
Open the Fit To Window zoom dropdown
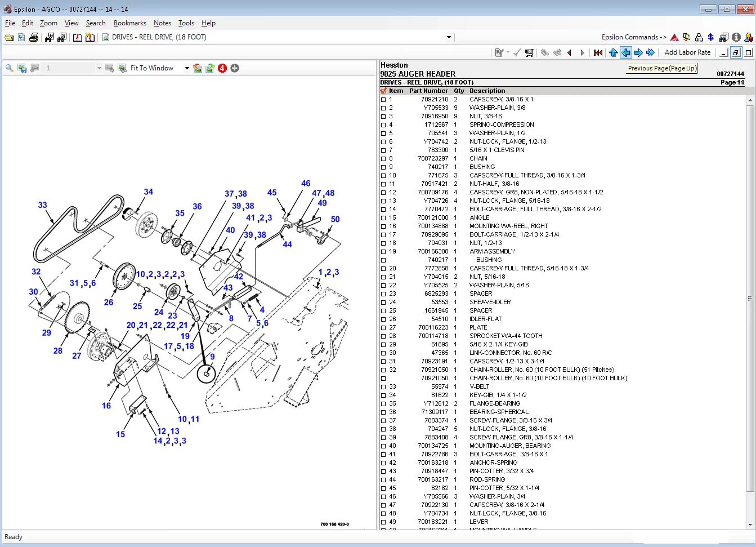pyautogui.click(x=187, y=68)
